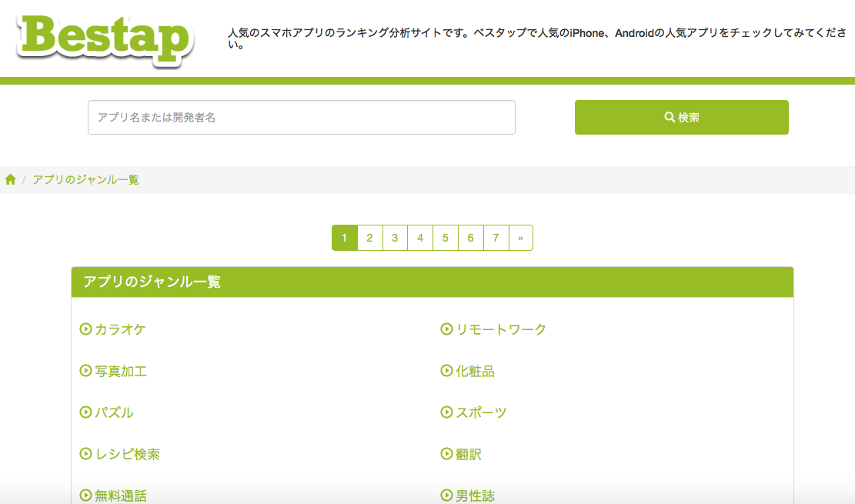Open the 化粧品 genre page
The height and width of the screenshot is (504, 855).
[x=475, y=371]
